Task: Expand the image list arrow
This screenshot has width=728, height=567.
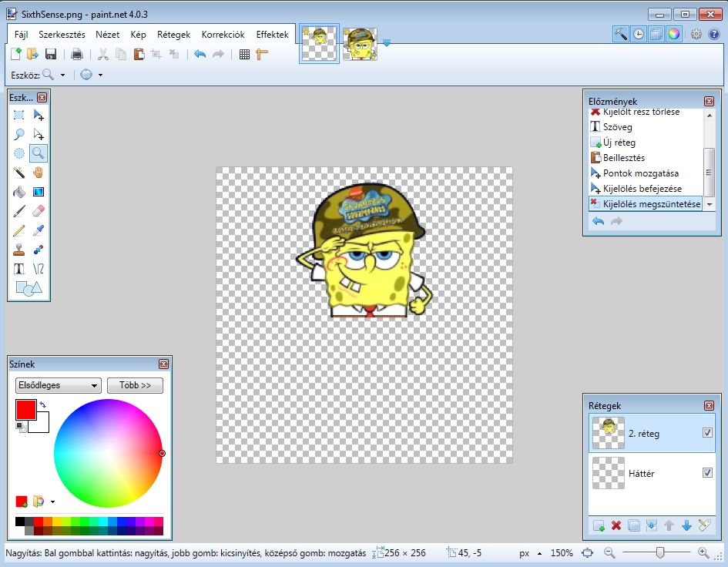Action: (386, 43)
